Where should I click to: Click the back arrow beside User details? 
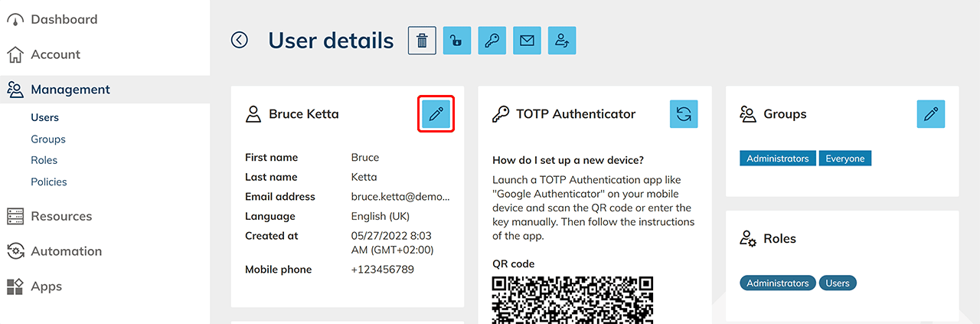click(240, 40)
